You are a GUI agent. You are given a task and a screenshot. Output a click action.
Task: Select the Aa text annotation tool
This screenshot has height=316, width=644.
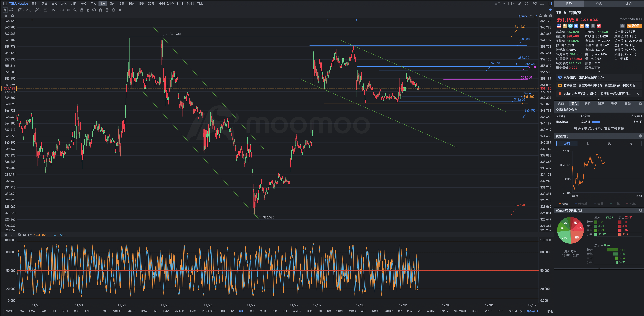pyautogui.click(x=62, y=10)
